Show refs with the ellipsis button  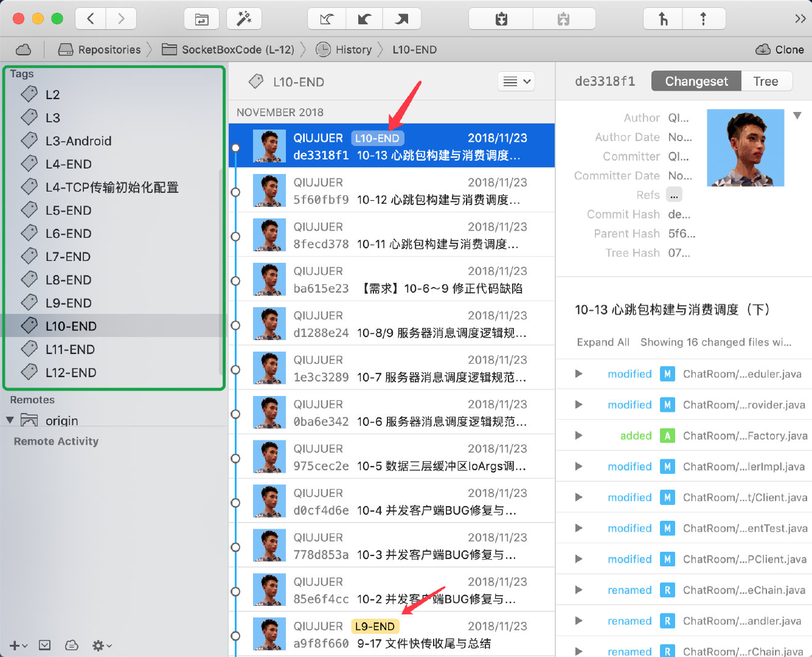(675, 195)
